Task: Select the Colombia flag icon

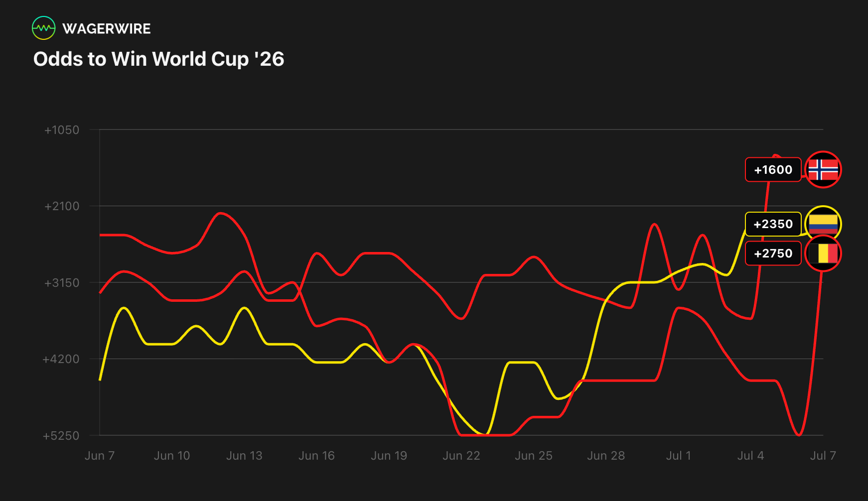Action: tap(823, 224)
